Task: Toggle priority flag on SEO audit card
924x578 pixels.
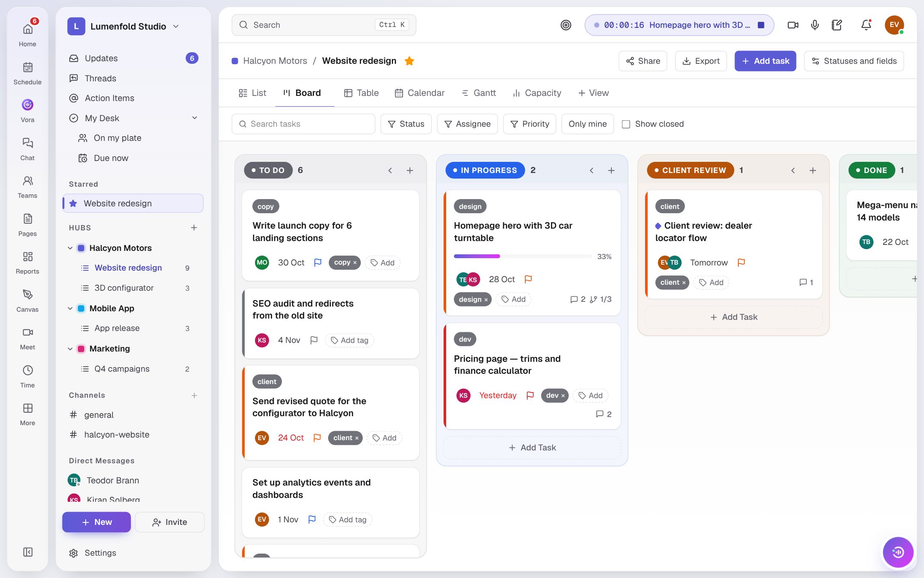Action: click(x=314, y=340)
